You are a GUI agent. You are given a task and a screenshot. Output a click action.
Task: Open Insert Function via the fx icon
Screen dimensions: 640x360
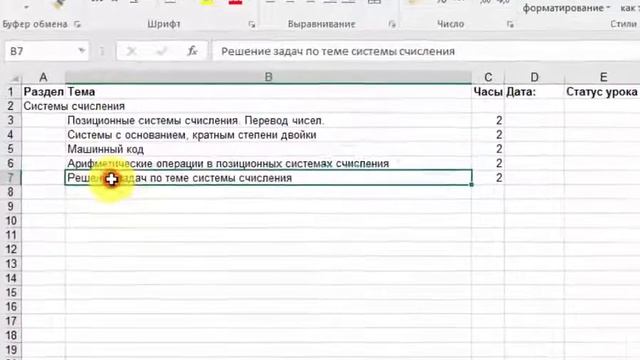coord(192,51)
